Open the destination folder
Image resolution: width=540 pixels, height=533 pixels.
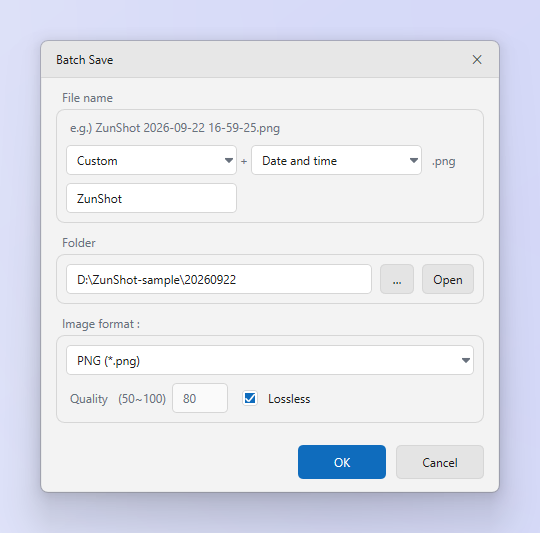pyautogui.click(x=448, y=279)
